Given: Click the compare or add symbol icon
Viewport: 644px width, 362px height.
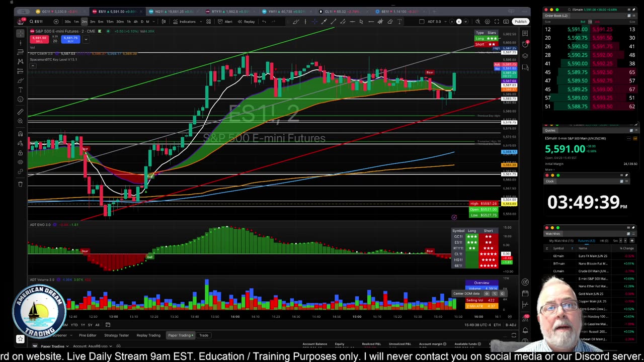Looking at the screenshot, I should pyautogui.click(x=56, y=22).
